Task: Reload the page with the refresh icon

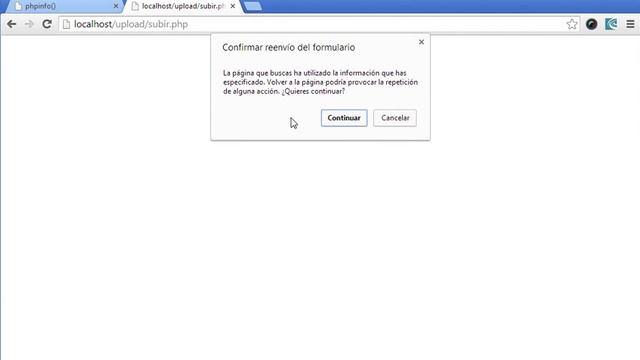Action: (x=47, y=24)
